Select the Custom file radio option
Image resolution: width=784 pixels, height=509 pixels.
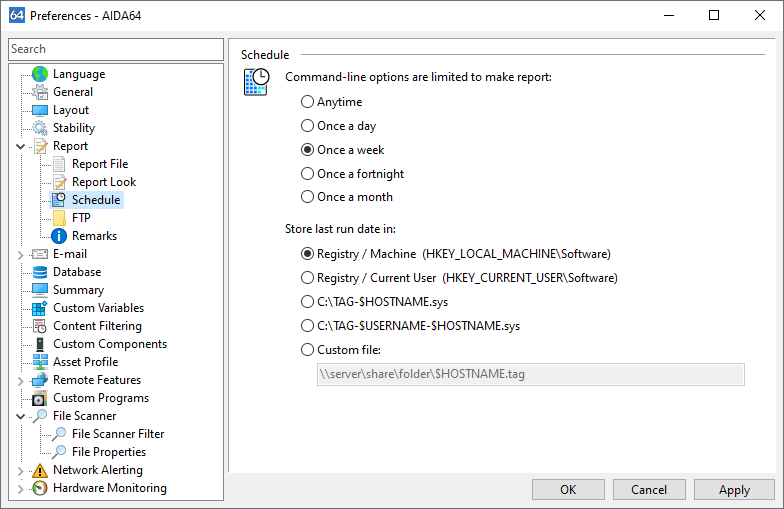tap(341, 350)
